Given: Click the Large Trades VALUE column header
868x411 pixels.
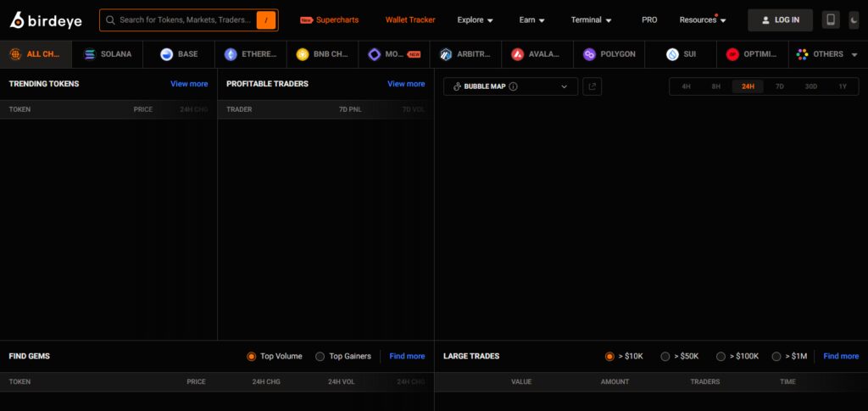Looking at the screenshot, I should [x=521, y=381].
